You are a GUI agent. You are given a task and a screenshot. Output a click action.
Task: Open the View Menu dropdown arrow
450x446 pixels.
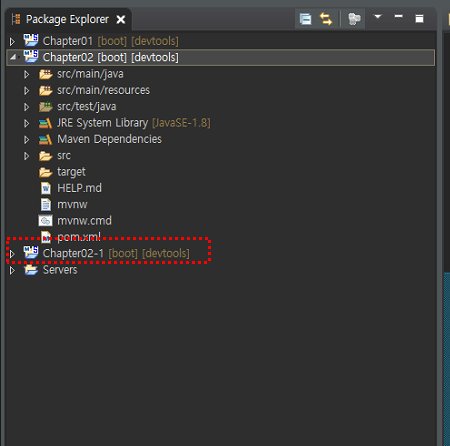tap(377, 16)
